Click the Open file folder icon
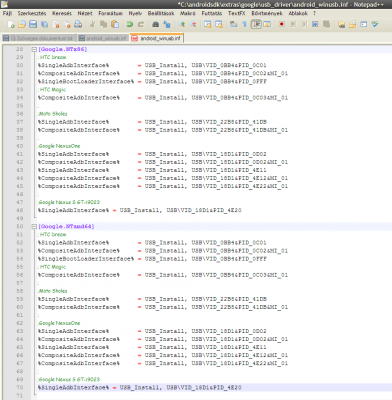The height and width of the screenshot is (400, 392). (22, 24)
